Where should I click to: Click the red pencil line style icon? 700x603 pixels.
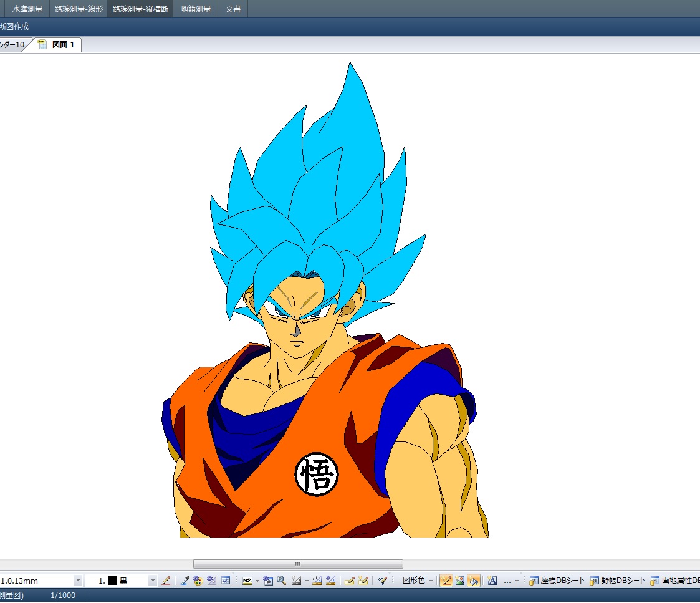click(166, 581)
